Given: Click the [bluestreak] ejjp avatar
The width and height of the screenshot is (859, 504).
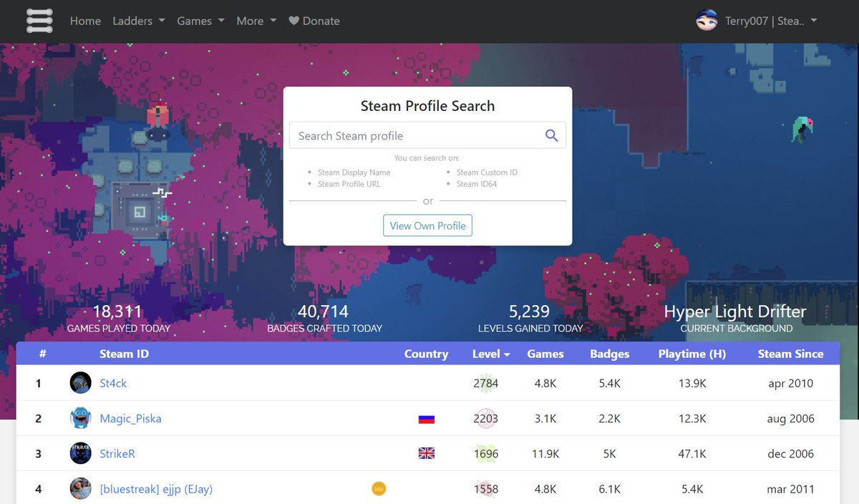Looking at the screenshot, I should [x=81, y=489].
